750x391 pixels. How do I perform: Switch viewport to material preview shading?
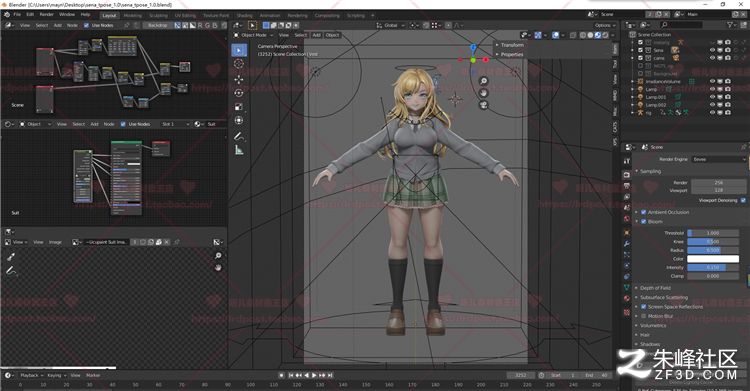click(x=597, y=35)
